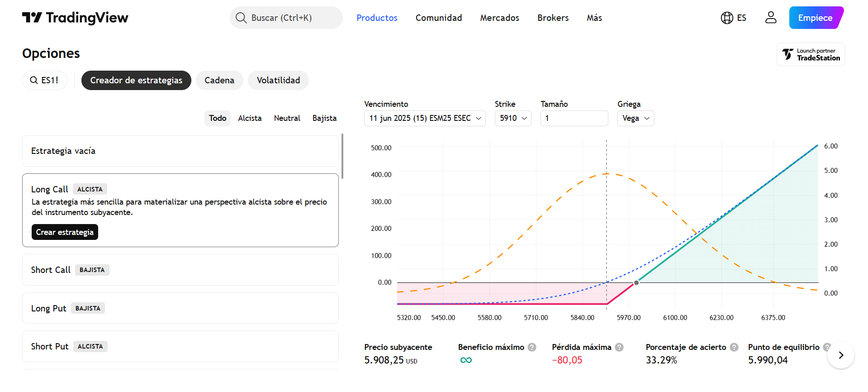Image resolution: width=868 pixels, height=392 pixels.
Task: Click the Tamaño input field
Action: pyautogui.click(x=574, y=118)
